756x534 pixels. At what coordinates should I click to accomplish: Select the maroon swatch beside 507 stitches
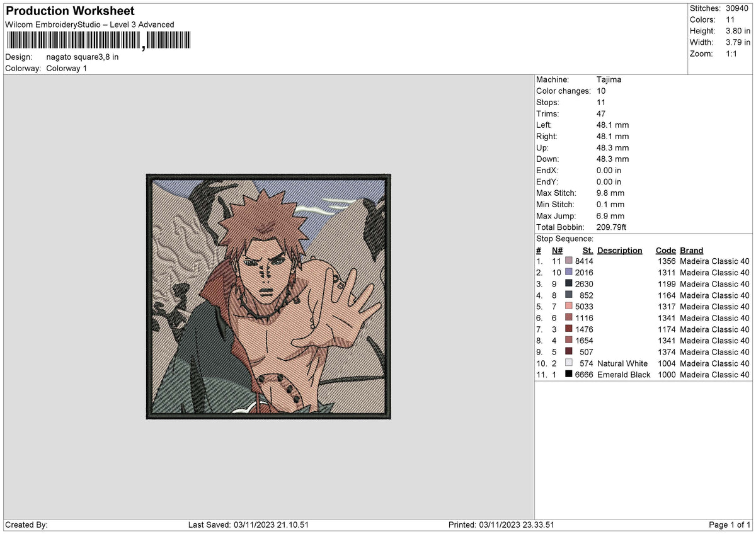pos(569,352)
